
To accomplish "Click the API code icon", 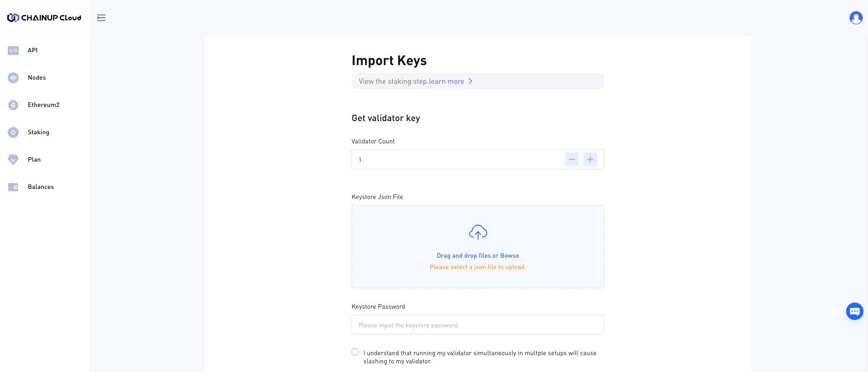I will coord(13,51).
